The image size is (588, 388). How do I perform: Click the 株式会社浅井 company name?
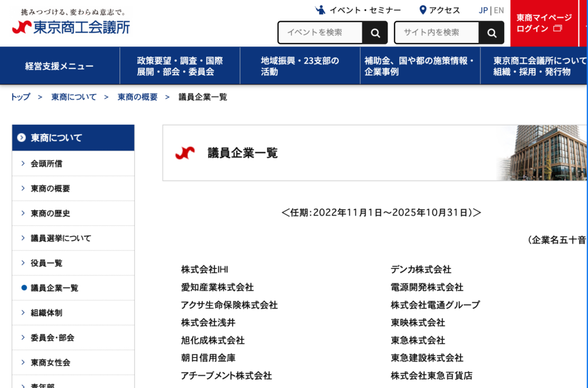click(208, 322)
